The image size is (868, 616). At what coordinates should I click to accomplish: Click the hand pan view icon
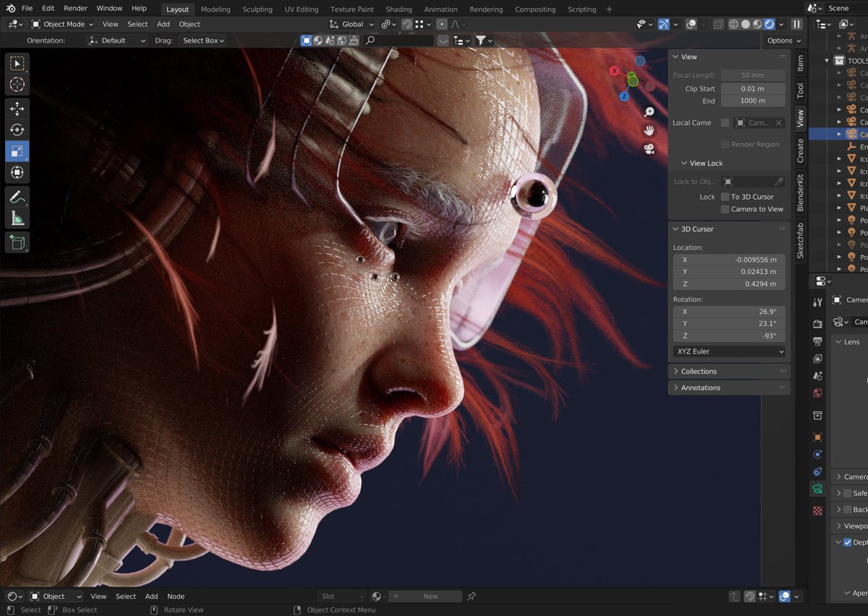tap(649, 130)
